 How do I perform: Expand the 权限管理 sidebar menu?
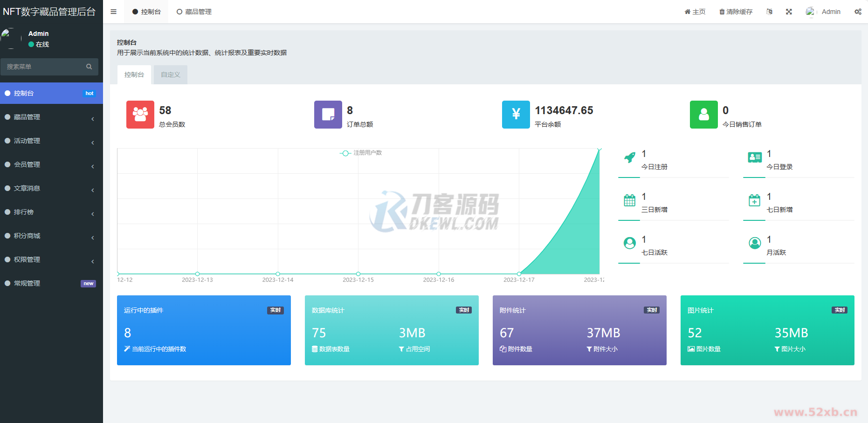coord(51,259)
